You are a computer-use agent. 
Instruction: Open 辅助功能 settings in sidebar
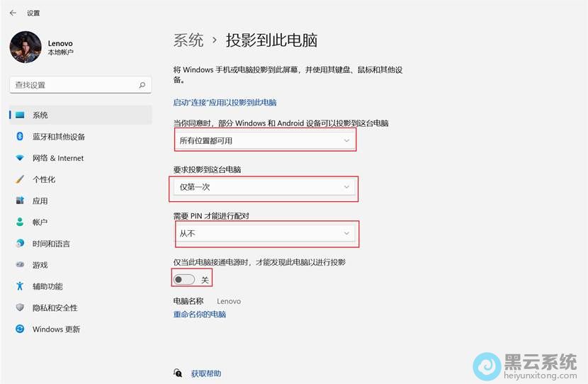click(x=47, y=286)
